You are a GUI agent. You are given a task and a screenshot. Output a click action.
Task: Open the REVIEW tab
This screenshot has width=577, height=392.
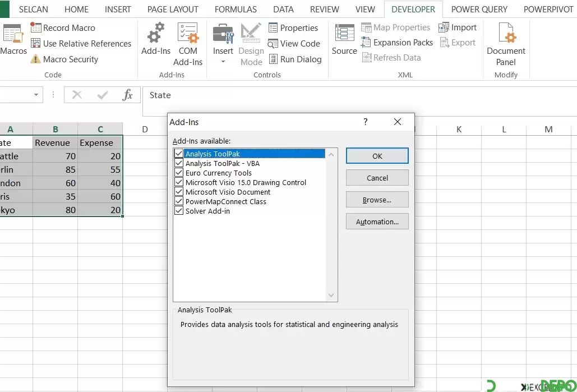pyautogui.click(x=324, y=9)
